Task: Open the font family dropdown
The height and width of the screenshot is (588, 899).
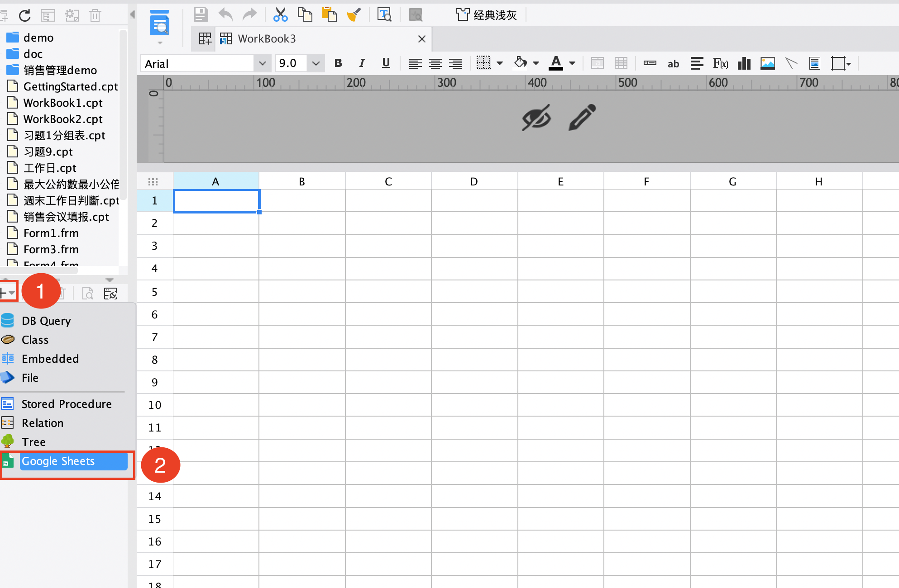Action: tap(263, 63)
